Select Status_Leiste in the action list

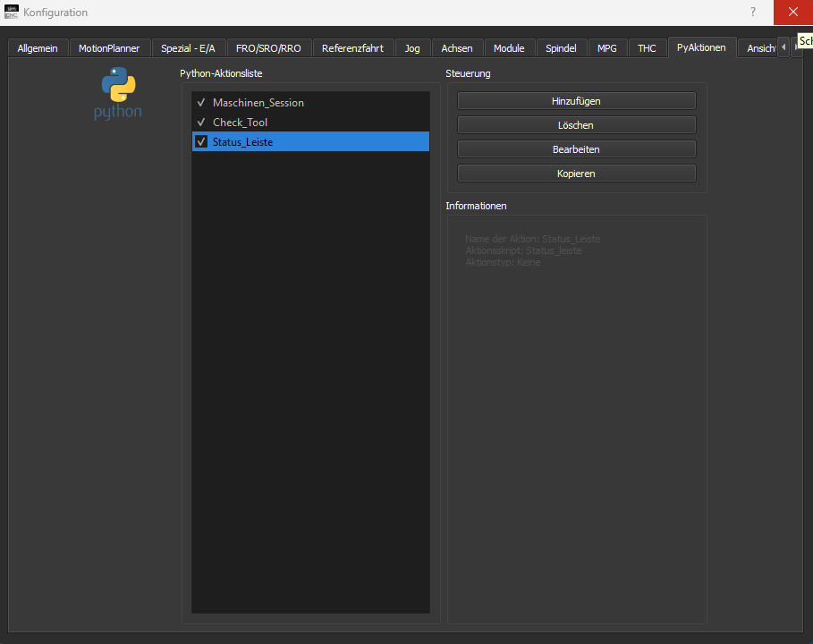pyautogui.click(x=310, y=141)
